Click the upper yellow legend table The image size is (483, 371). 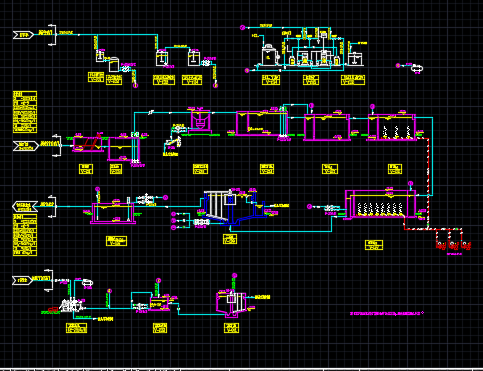25,112
